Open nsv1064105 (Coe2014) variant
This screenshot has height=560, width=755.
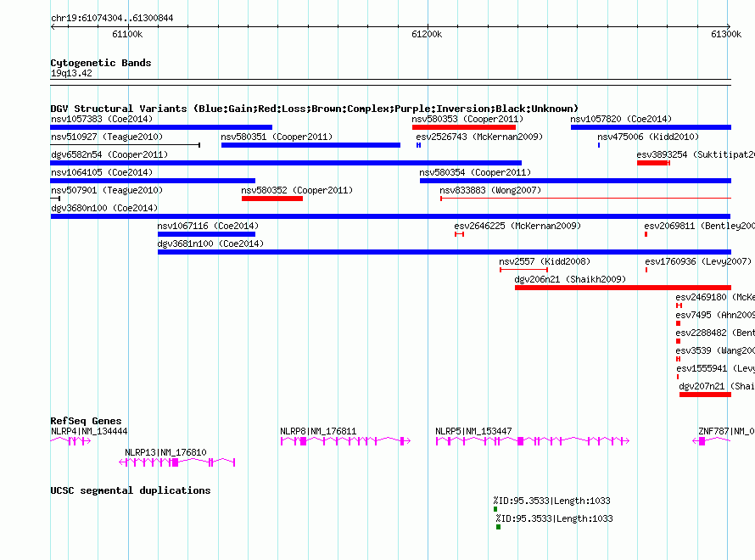tap(102, 172)
